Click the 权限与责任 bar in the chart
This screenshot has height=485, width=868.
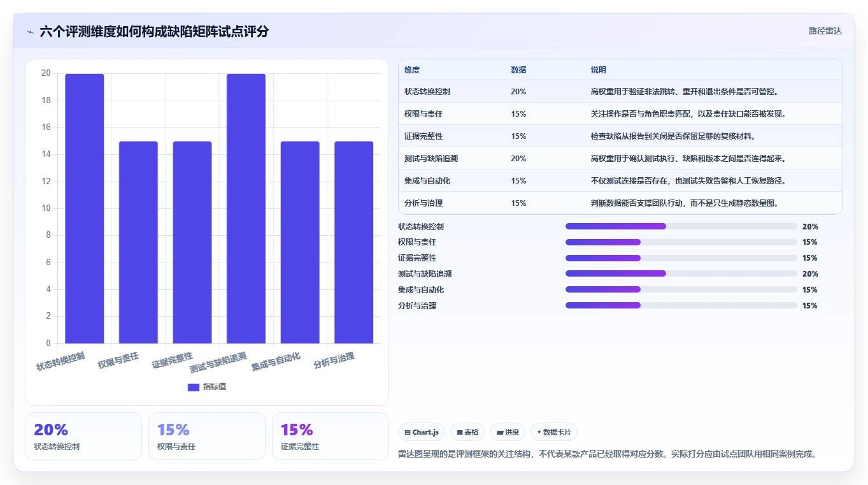coord(138,242)
